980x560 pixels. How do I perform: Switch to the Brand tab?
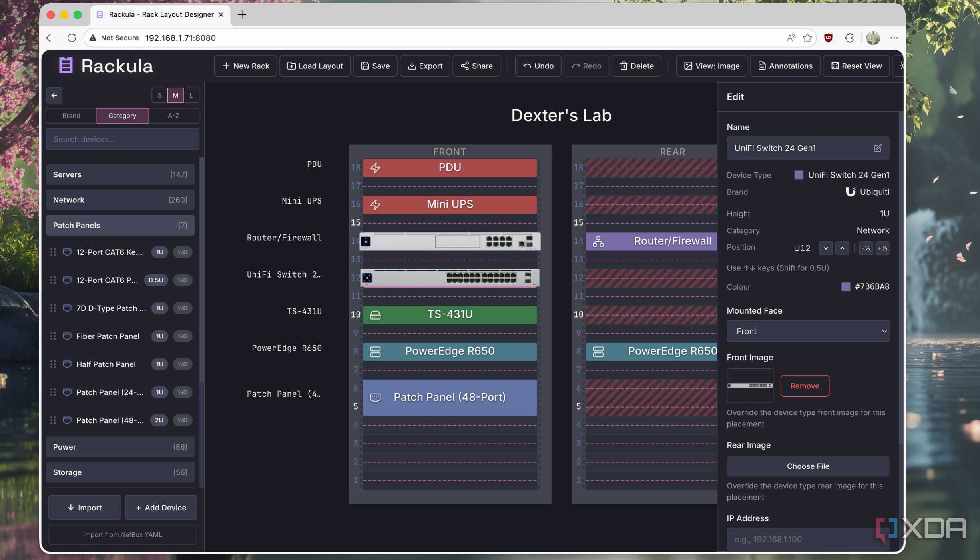(x=71, y=116)
